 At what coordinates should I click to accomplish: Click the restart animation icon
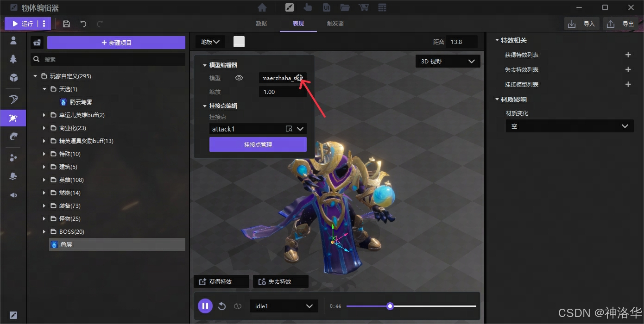coord(222,306)
